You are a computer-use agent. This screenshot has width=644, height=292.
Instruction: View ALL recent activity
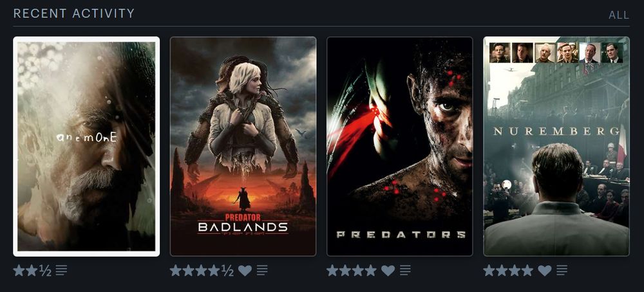(x=619, y=15)
